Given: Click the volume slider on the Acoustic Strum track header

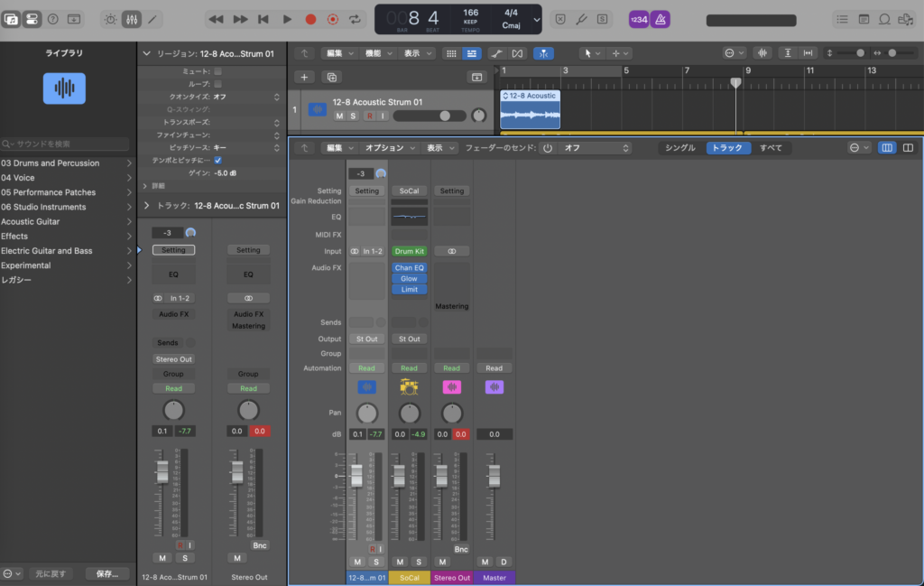Looking at the screenshot, I should pos(430,116).
